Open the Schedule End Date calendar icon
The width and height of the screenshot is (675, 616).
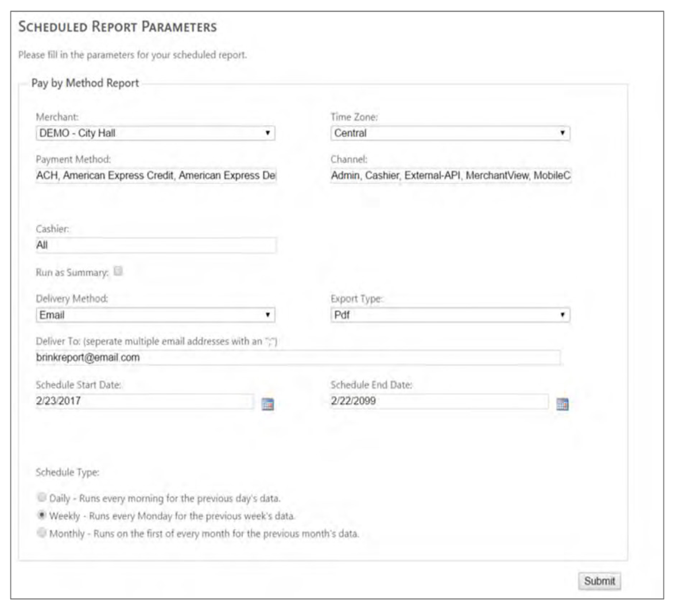562,404
